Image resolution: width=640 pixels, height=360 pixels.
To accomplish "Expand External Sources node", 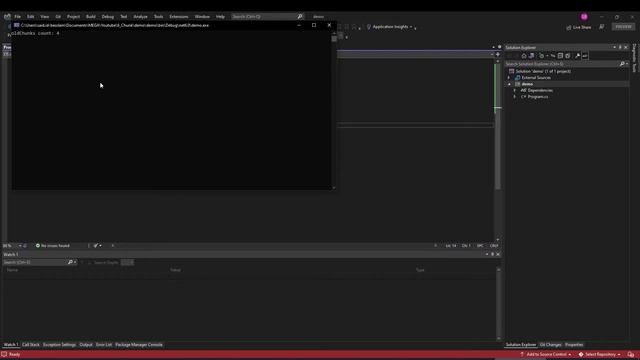I will 509,78.
